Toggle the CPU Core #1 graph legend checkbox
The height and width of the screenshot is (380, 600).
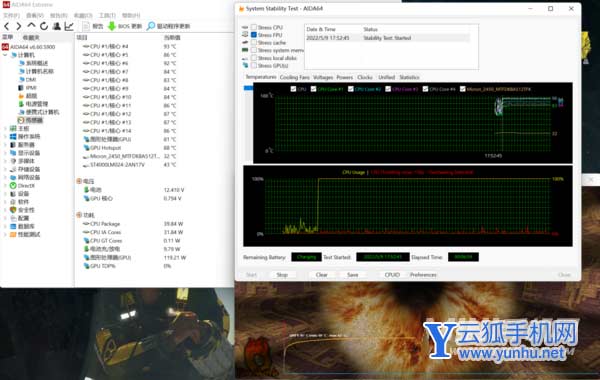(313, 89)
